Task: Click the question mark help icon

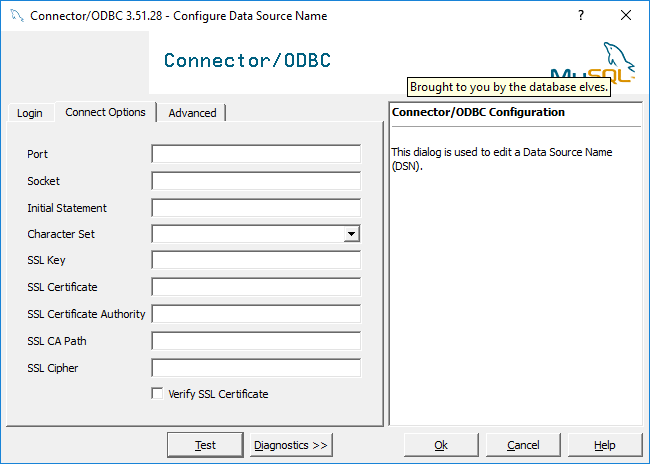Action: pos(581,15)
